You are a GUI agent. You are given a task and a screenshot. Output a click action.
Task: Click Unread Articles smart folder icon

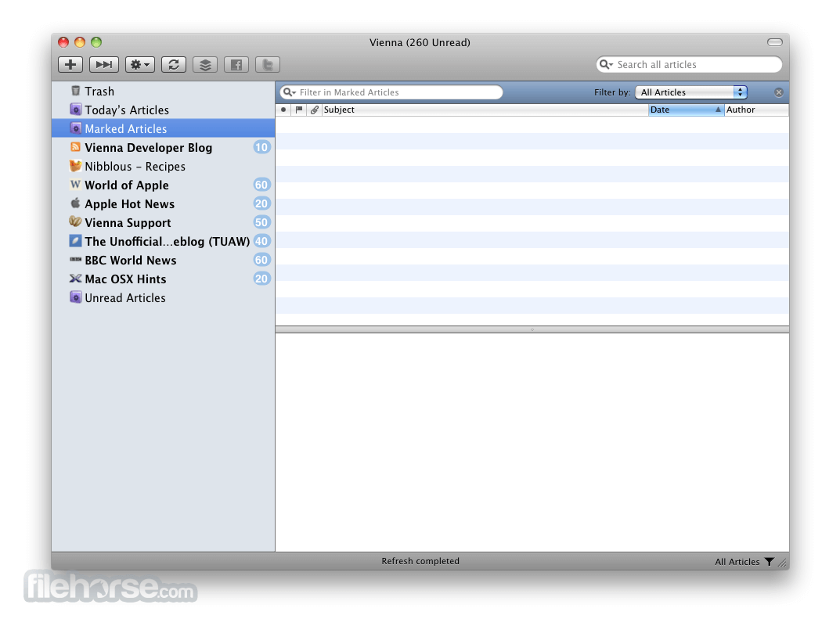(75, 297)
